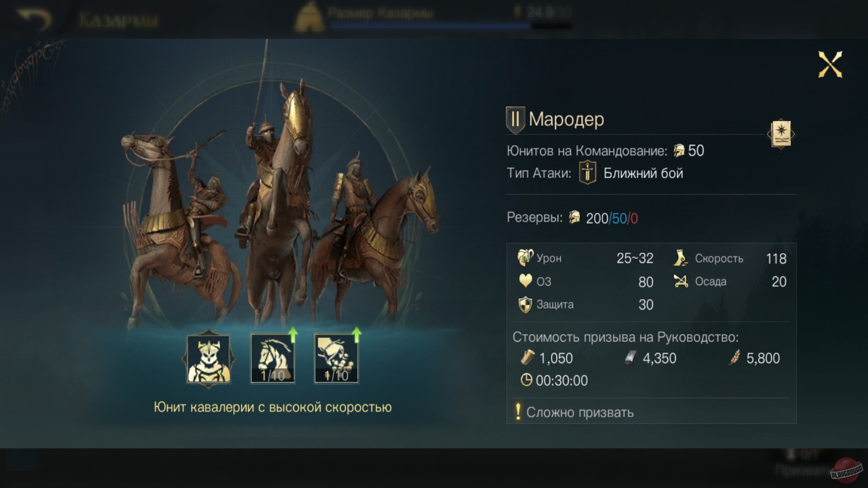Click the ОЗ heart health icon

pos(525,281)
